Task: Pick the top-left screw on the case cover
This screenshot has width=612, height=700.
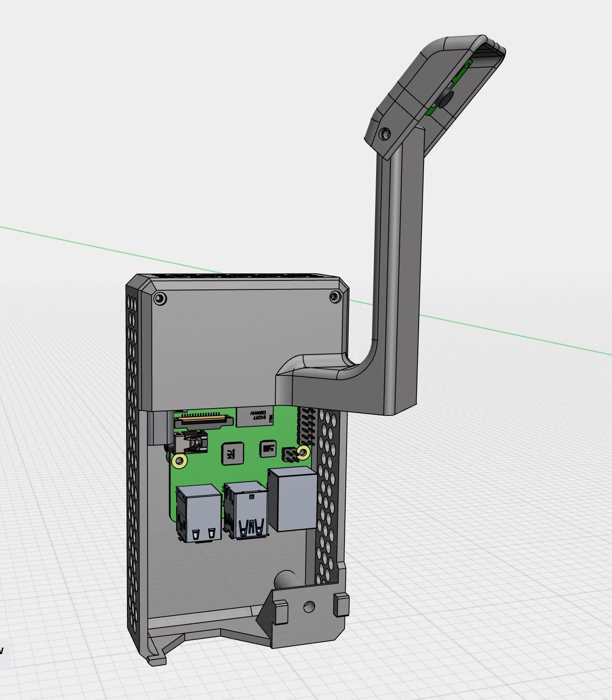Action: tap(160, 298)
